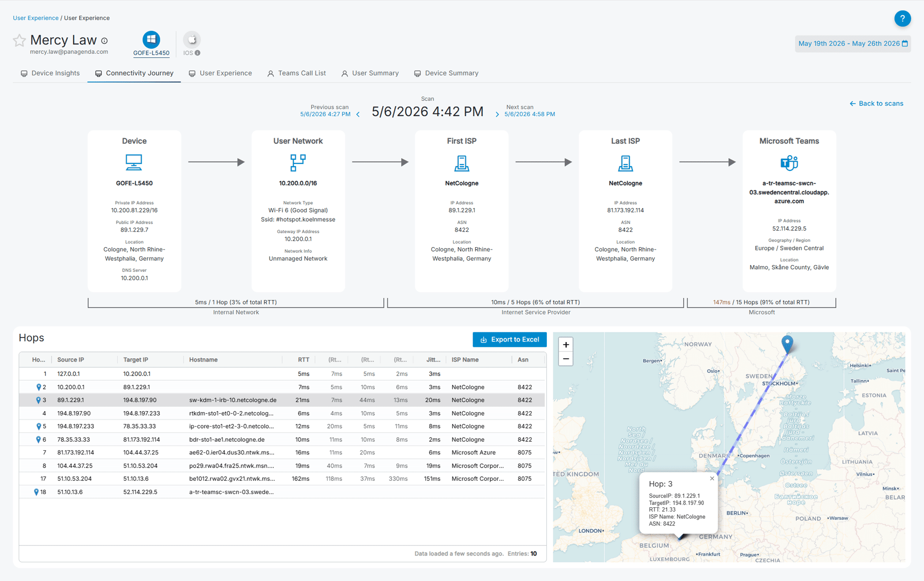
Task: Export hops table to Excel
Action: click(x=509, y=340)
